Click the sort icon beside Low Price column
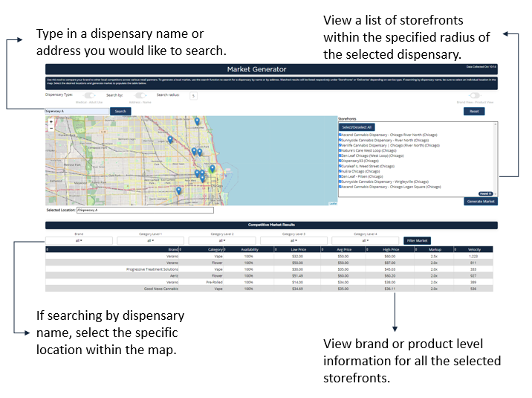This screenshot has width=532, height=398. [x=276, y=250]
